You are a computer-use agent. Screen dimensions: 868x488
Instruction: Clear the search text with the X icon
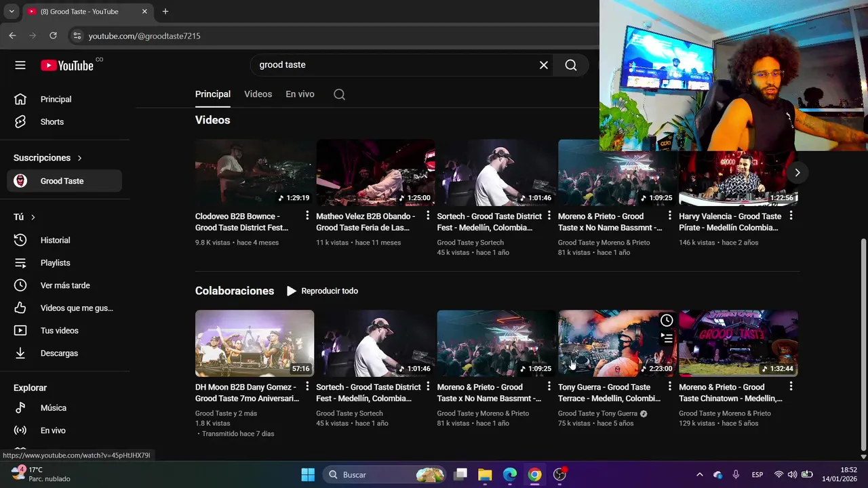click(x=544, y=65)
